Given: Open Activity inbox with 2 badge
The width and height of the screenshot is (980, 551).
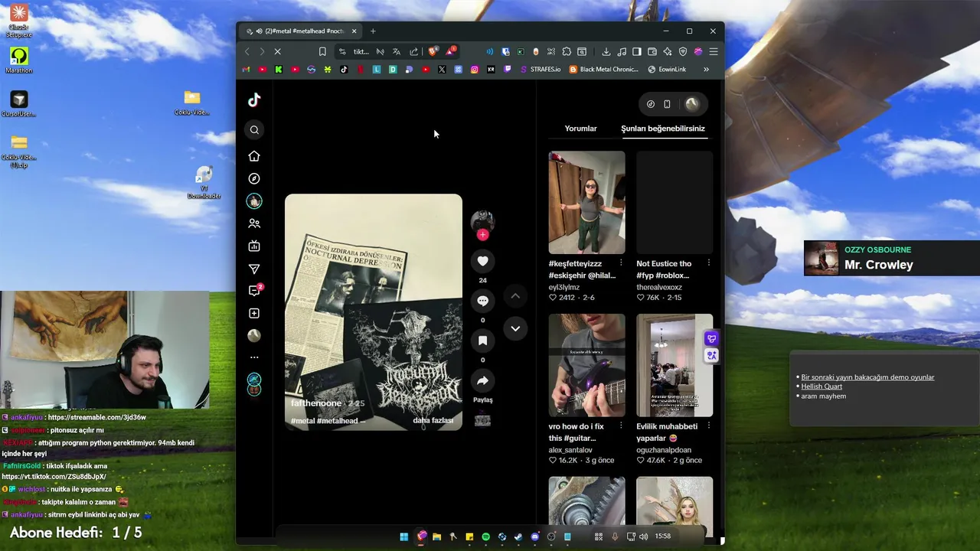Looking at the screenshot, I should (x=255, y=290).
